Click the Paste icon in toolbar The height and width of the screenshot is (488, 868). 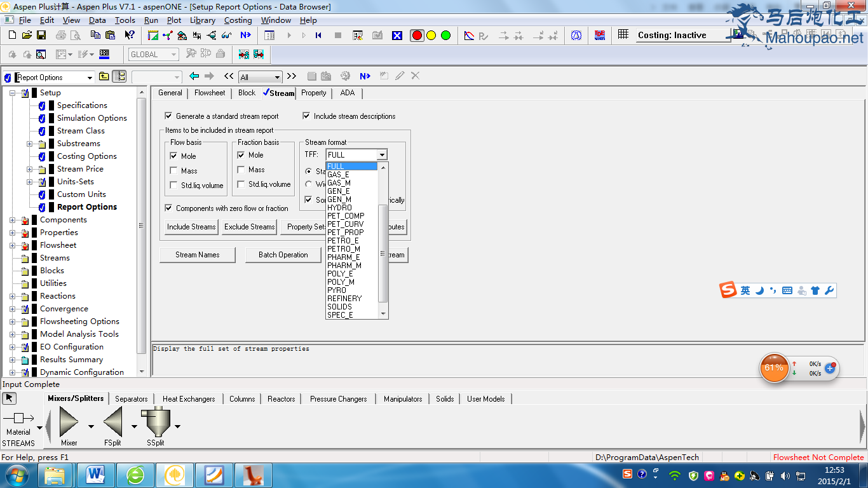111,36
